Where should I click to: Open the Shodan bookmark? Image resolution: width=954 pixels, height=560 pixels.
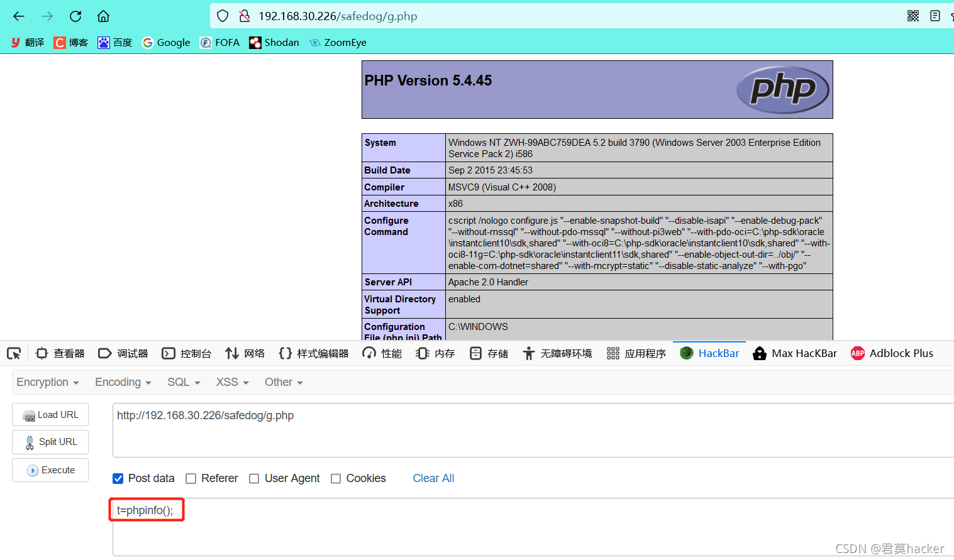coord(274,43)
